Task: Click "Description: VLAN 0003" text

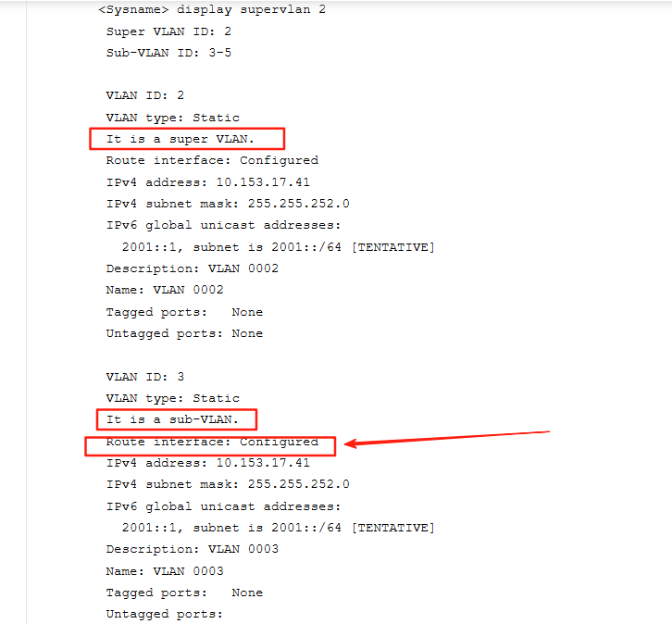Action: (192, 549)
